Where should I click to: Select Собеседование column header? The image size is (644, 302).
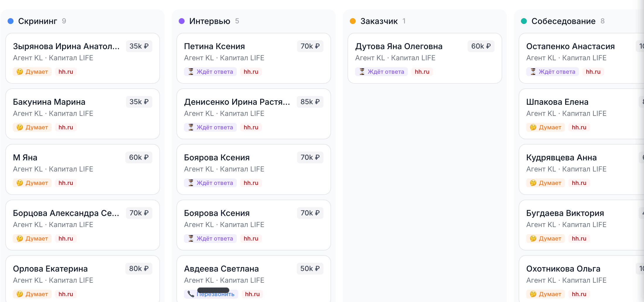coord(563,21)
